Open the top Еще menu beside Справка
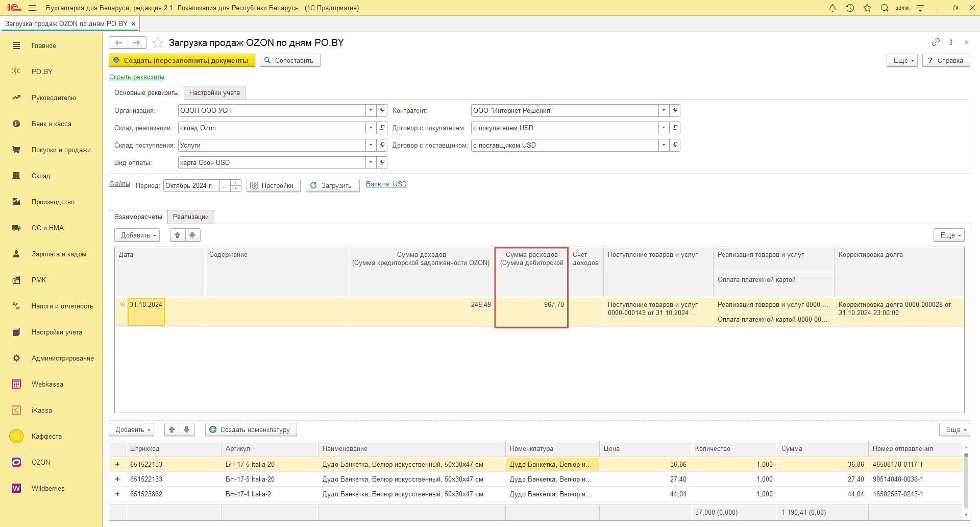Image resolution: width=980 pixels, height=527 pixels. tap(902, 60)
